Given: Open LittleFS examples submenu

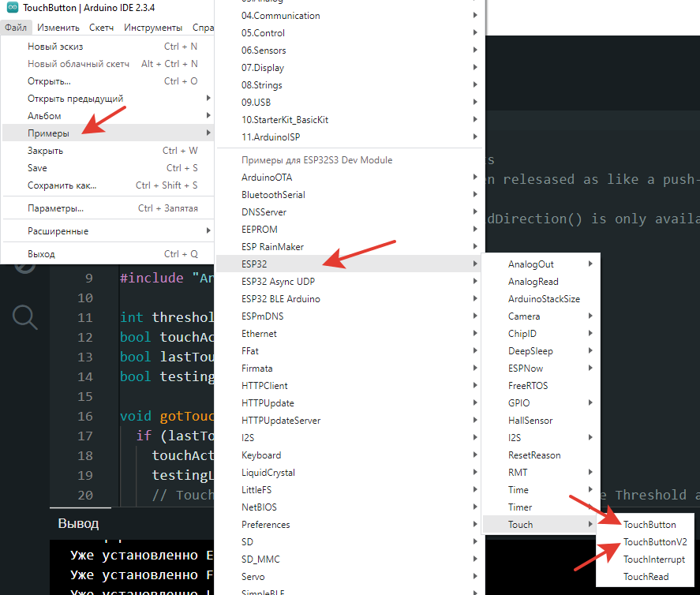Looking at the screenshot, I should point(349,490).
